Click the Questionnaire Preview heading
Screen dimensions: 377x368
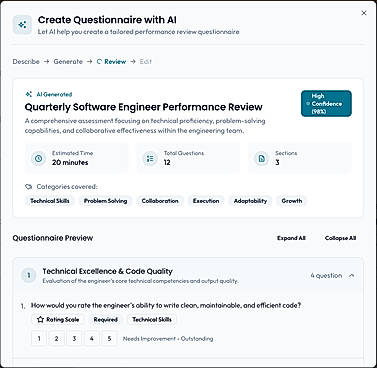[x=53, y=238]
